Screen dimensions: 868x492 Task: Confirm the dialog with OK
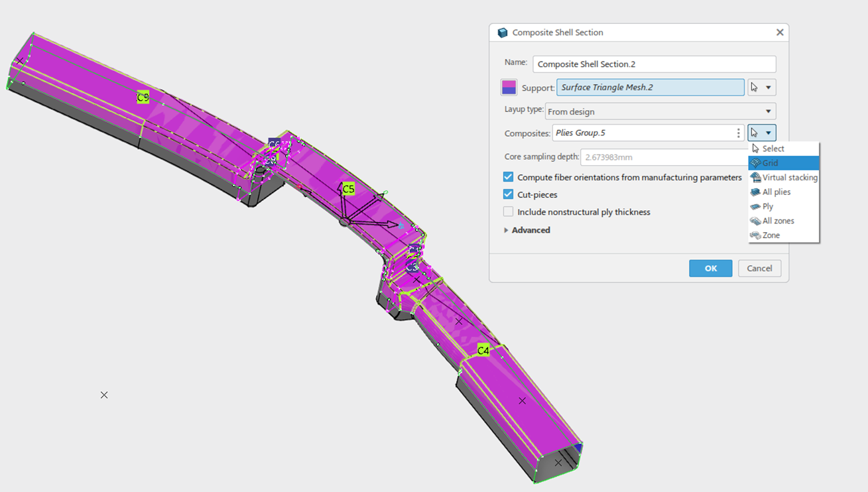coord(710,268)
